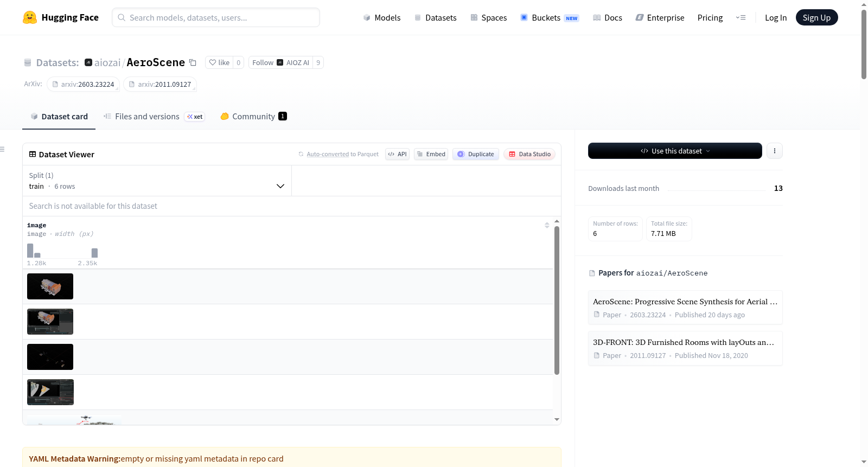Select the histogram bar near 2.35k
The height and width of the screenshot is (467, 868).
94,253
